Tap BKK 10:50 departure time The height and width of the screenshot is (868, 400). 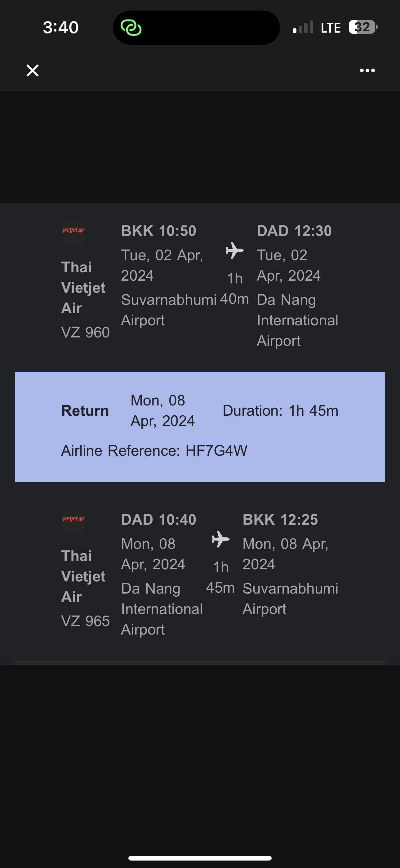tap(158, 231)
